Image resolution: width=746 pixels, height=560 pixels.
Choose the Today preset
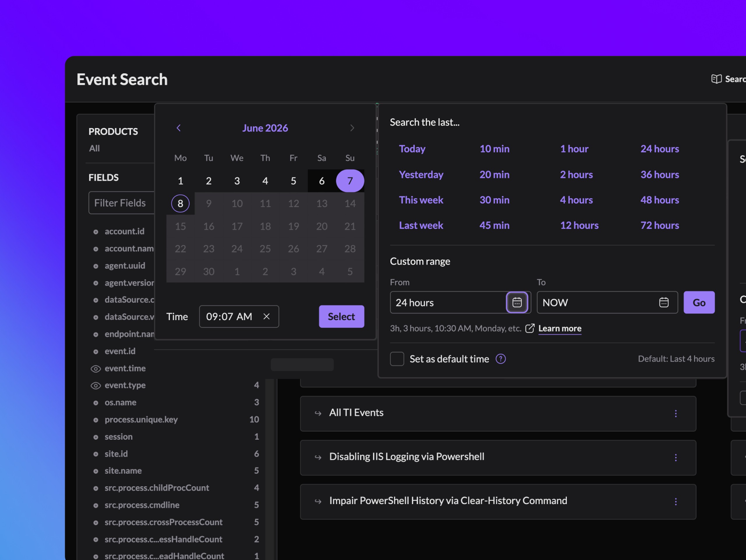point(412,149)
